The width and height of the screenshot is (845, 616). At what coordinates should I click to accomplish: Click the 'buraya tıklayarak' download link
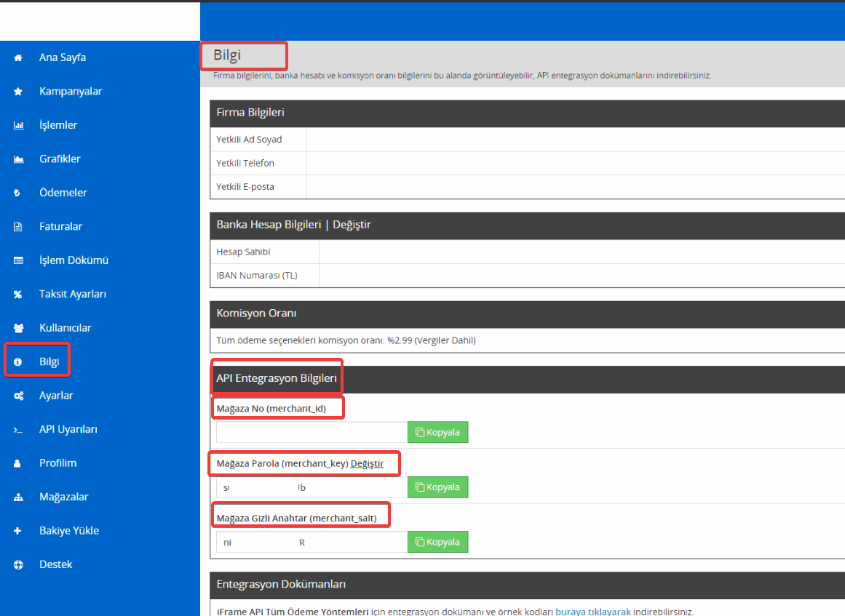(592, 612)
